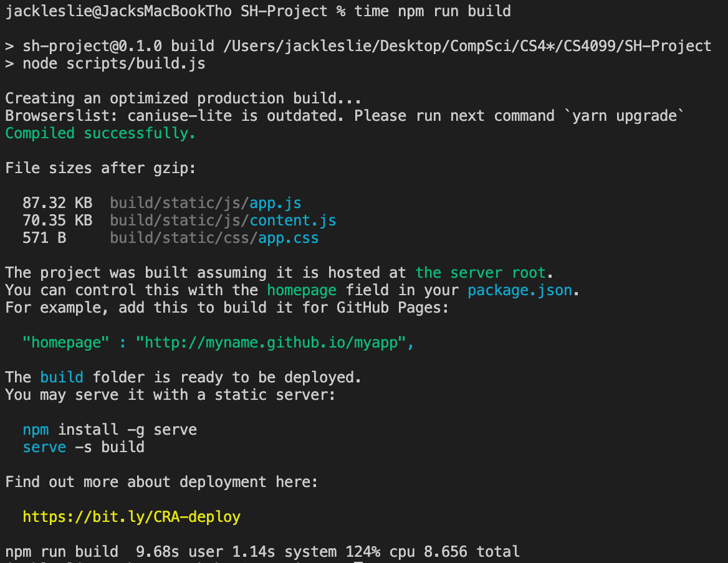Click the 571 B file size

coord(45,238)
